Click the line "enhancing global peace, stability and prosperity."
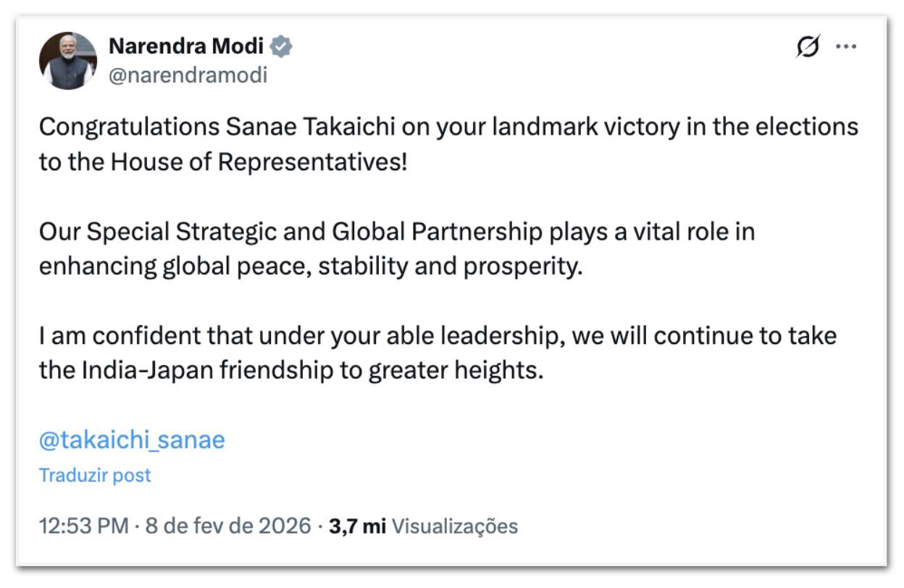This screenshot has width=904, height=588. [x=310, y=266]
